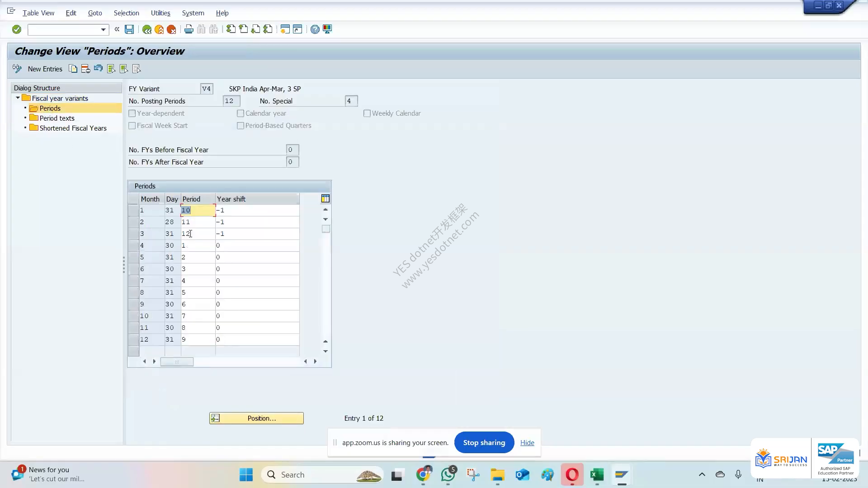
Task: Open the Utilities menu
Action: pyautogui.click(x=160, y=13)
